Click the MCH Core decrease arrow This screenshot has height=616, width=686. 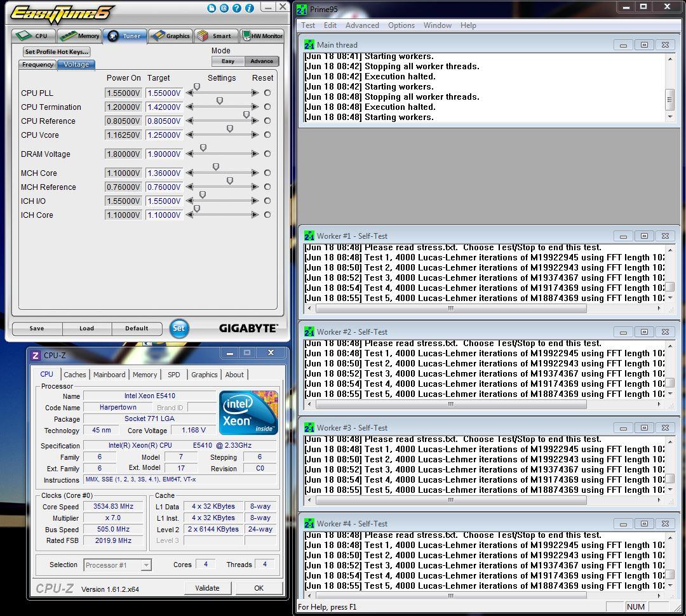(189, 173)
